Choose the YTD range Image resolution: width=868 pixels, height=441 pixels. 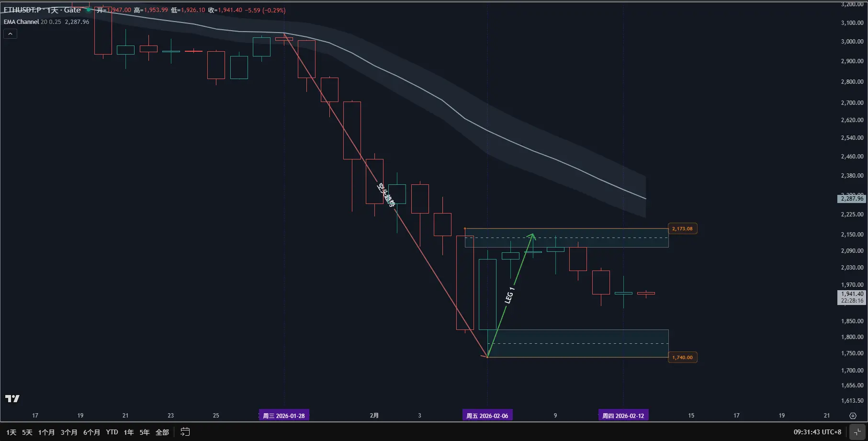click(112, 432)
